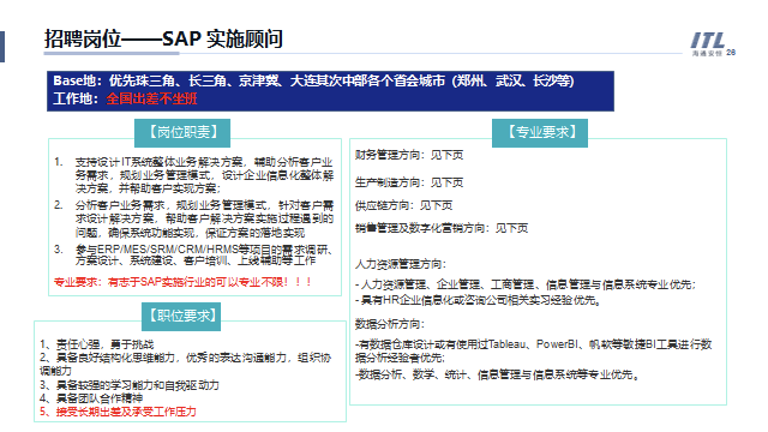Select duty item 1 beginning 支持设计IT系统整体业务解决方案
The image size is (768, 432).
coord(194,175)
